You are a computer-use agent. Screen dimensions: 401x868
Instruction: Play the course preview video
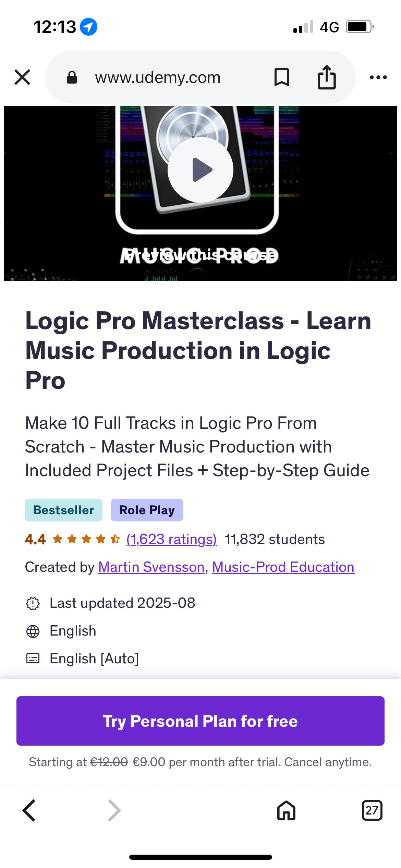[x=200, y=170]
